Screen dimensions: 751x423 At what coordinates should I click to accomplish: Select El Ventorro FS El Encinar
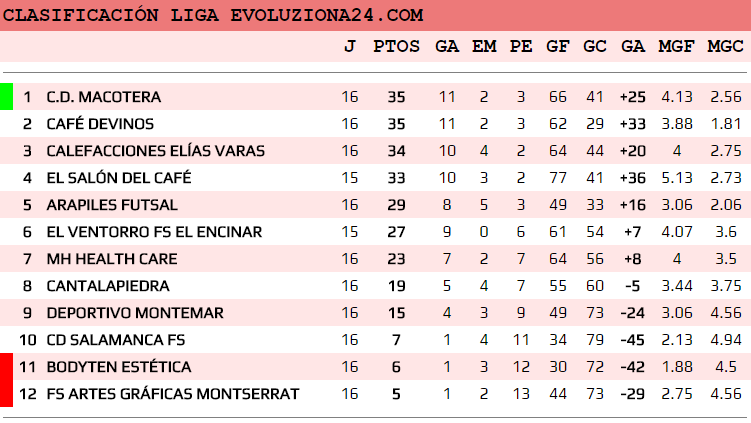tap(154, 232)
